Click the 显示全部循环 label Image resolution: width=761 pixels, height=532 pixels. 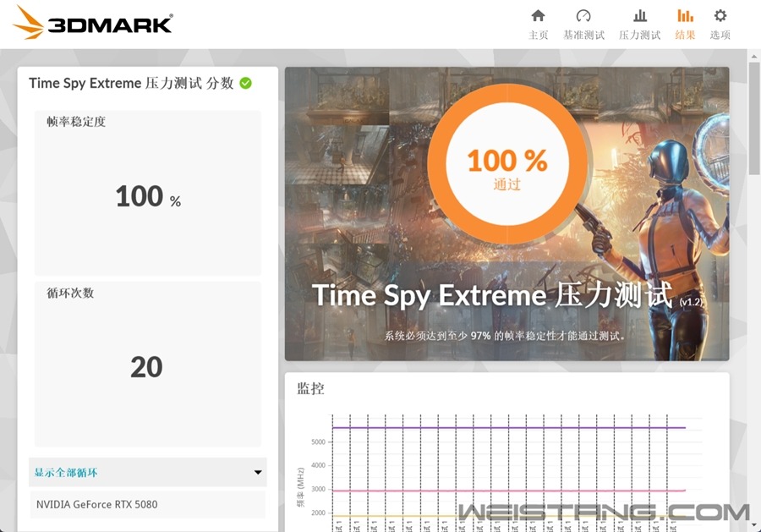coord(66,472)
